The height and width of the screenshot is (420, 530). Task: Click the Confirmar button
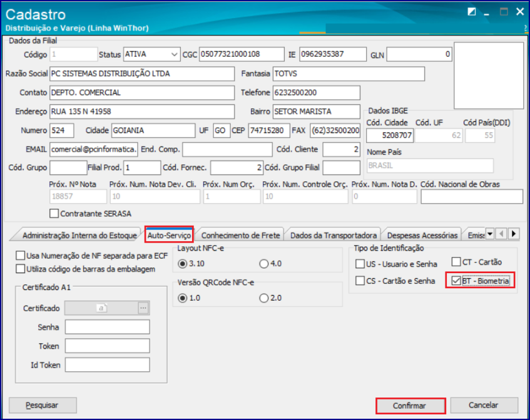pos(410,406)
